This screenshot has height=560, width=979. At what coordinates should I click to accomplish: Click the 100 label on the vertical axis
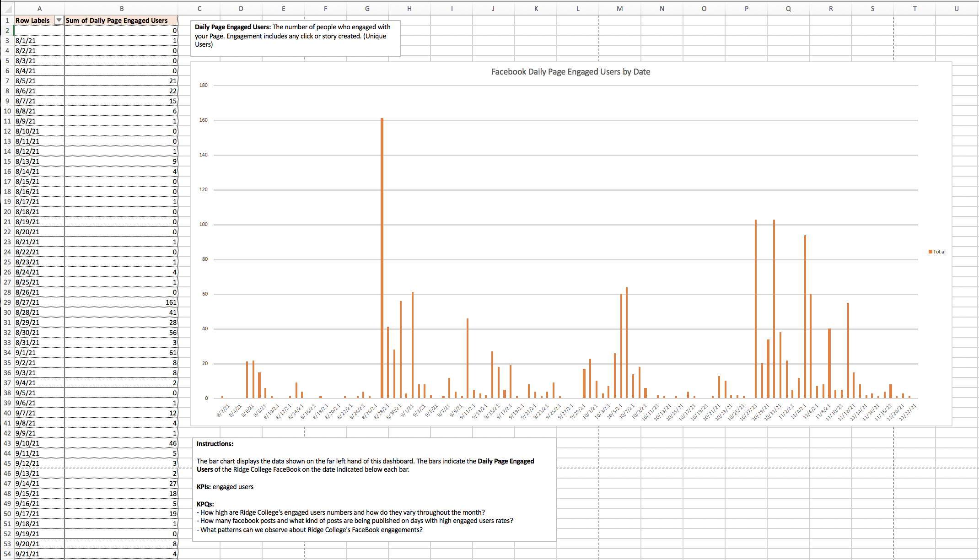(204, 225)
